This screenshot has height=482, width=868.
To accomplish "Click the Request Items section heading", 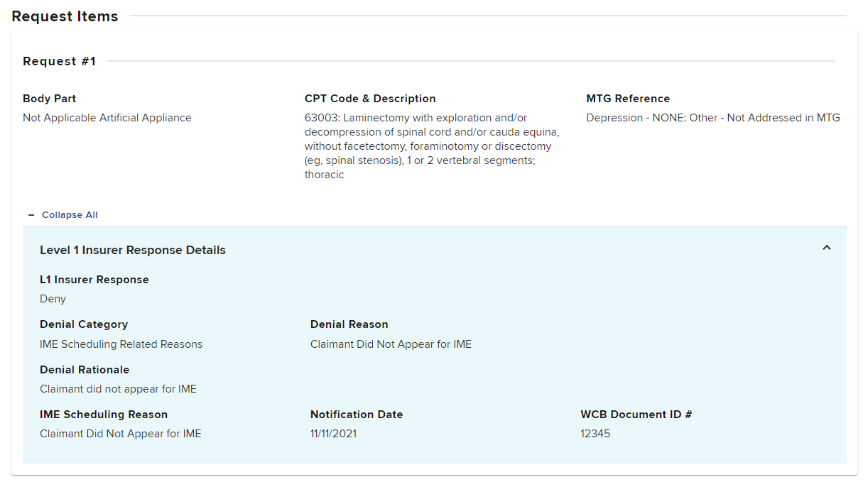I will (65, 16).
